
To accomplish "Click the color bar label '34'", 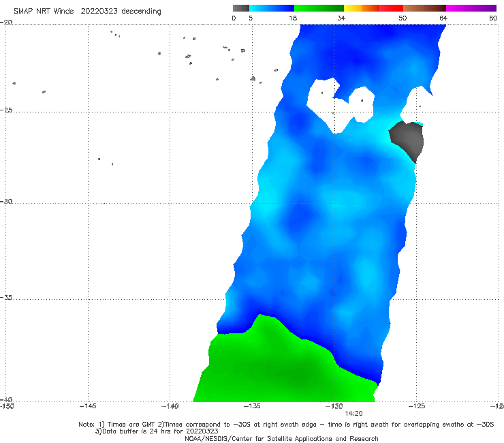I will point(341,18).
